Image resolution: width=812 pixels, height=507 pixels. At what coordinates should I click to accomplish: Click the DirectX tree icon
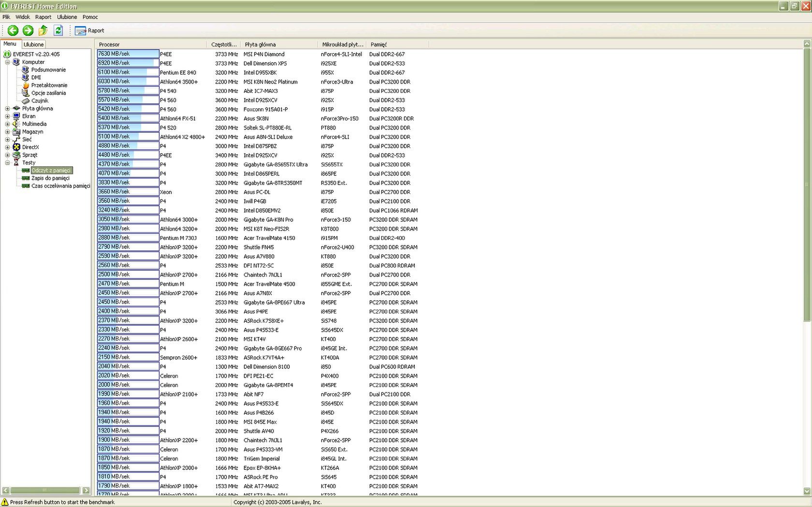tap(16, 147)
